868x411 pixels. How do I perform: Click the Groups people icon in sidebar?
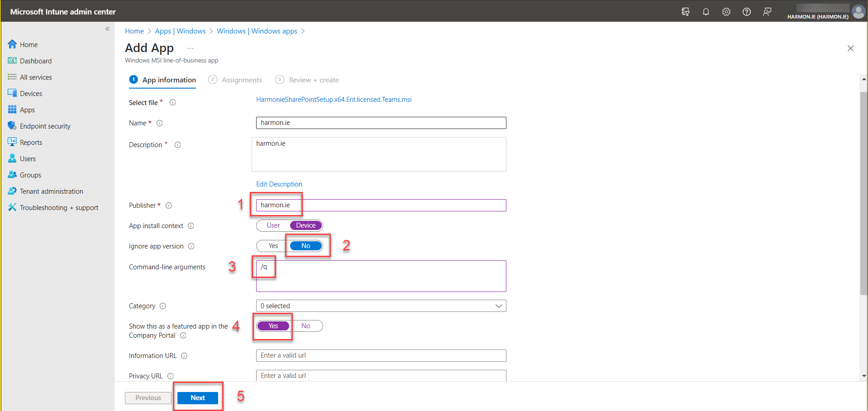point(12,175)
